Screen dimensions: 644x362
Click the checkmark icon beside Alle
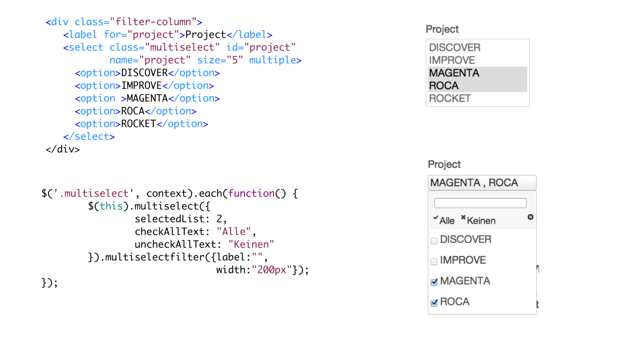(436, 218)
